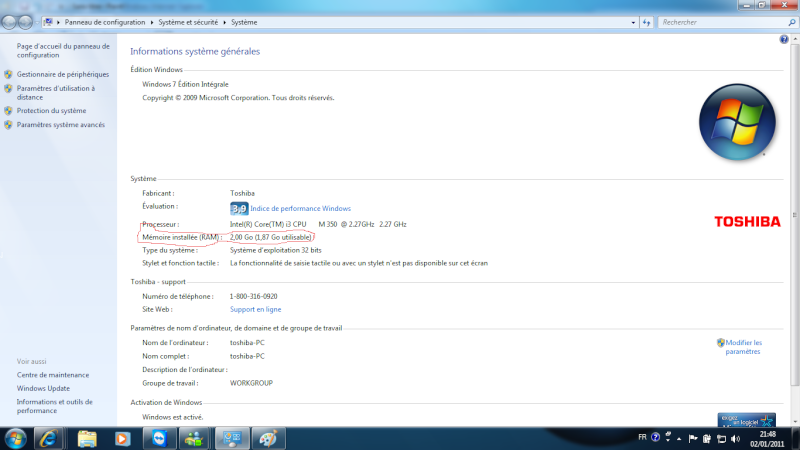The image size is (800, 450).
Task: Click the language bar help icon
Action: tap(656, 437)
